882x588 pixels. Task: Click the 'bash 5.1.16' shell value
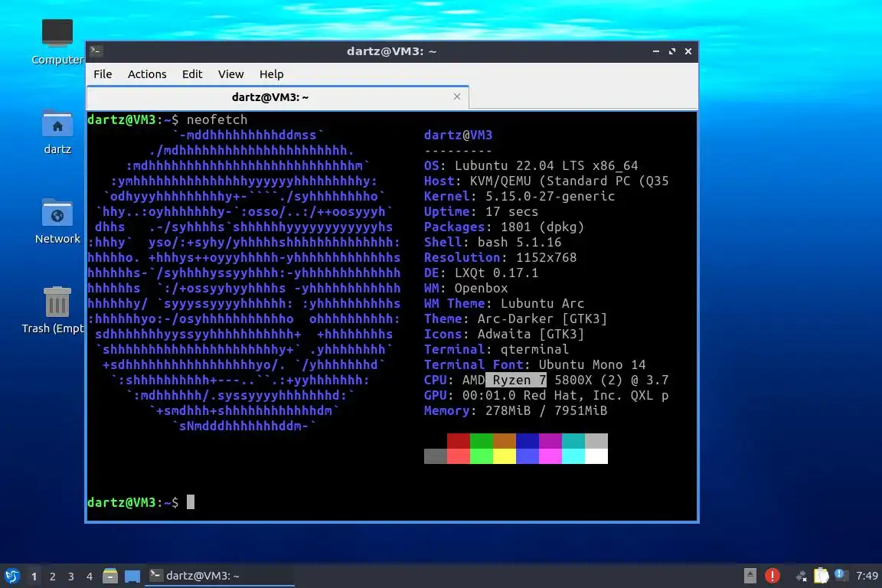pos(519,242)
